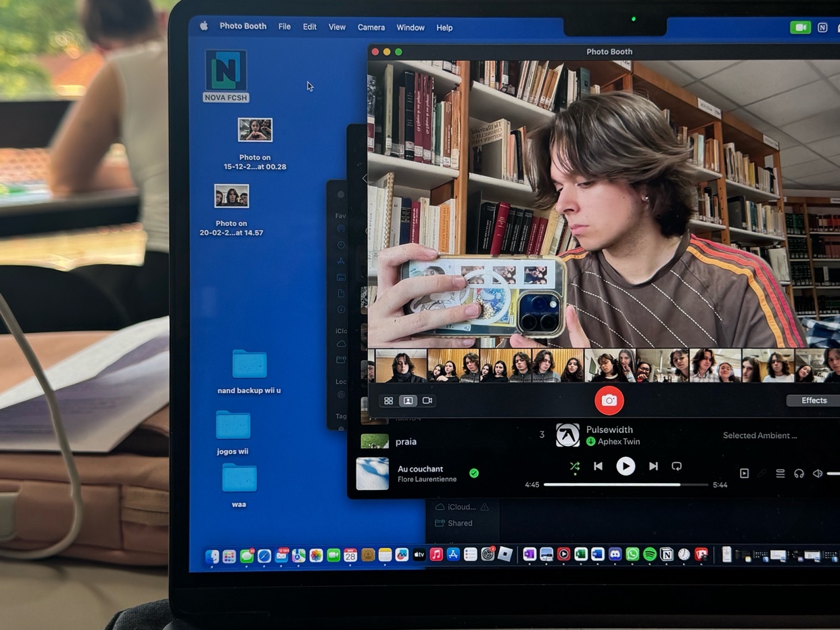Viewport: 840px width, 630px height.
Task: Open OneNote from the Dock
Action: 529,554
